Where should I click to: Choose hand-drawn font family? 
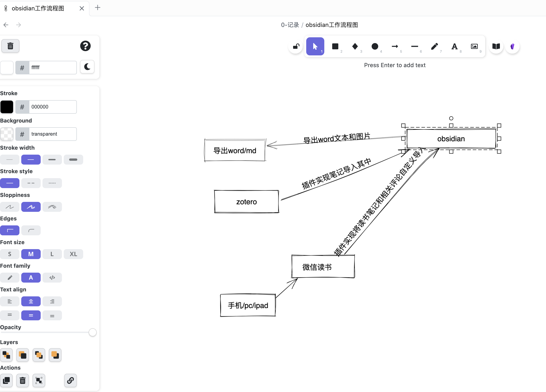point(10,277)
